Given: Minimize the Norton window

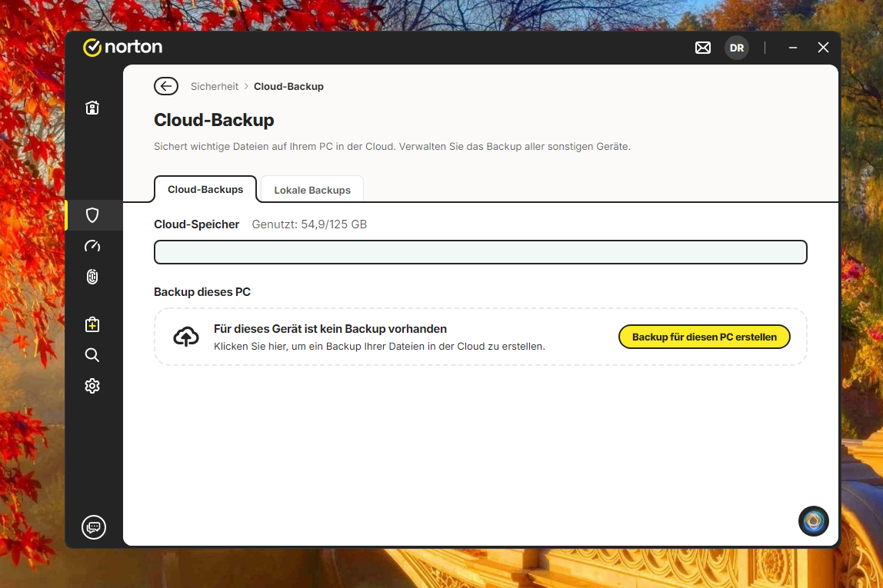Looking at the screenshot, I should (x=793, y=48).
